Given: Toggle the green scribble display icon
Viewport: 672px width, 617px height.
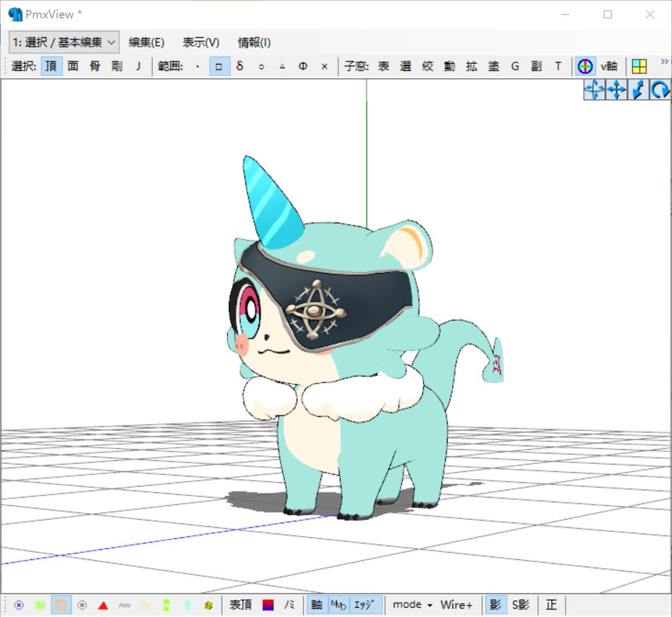Looking at the screenshot, I should coord(40,605).
